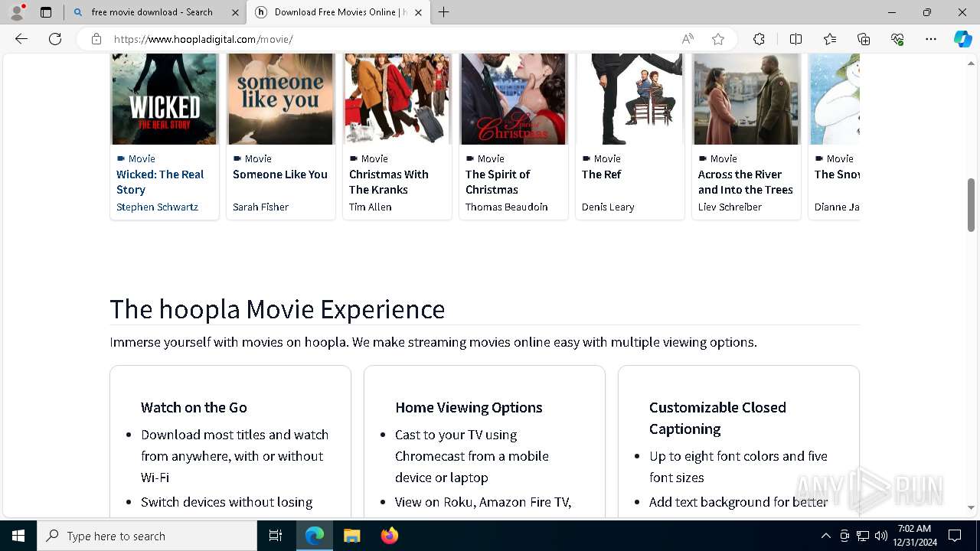The height and width of the screenshot is (551, 980).
Task: Click Across the River poster image
Action: (x=746, y=99)
